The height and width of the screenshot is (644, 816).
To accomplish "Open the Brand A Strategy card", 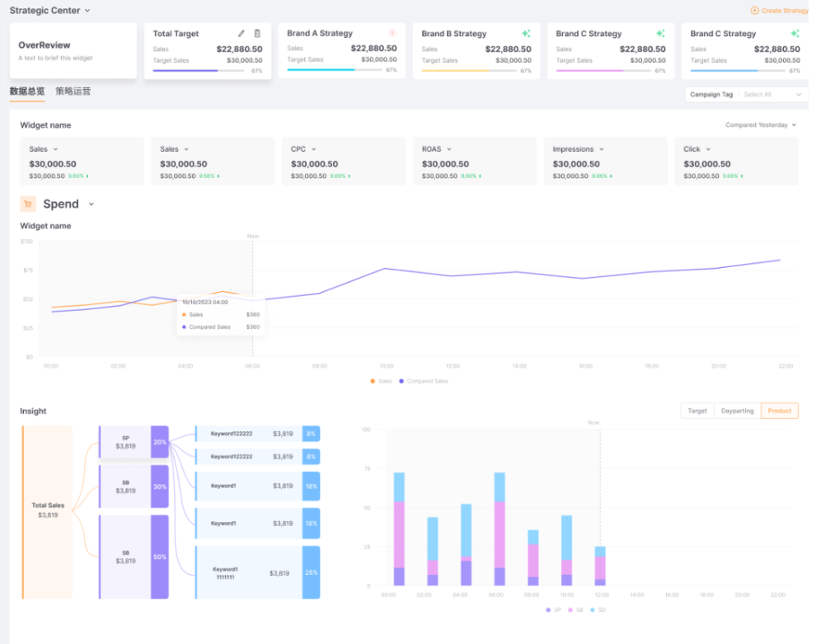I will (x=342, y=50).
